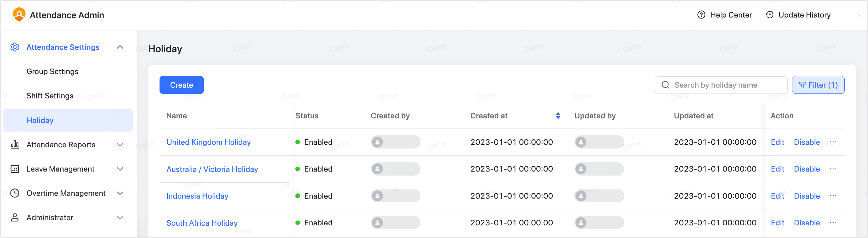
Task: Collapse the Attendance Settings section
Action: (120, 47)
